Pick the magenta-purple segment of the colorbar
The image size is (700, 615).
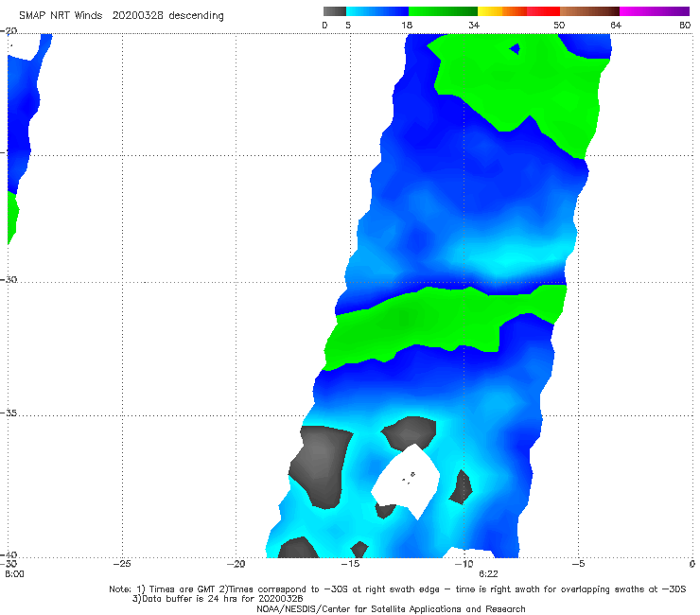(655, 11)
